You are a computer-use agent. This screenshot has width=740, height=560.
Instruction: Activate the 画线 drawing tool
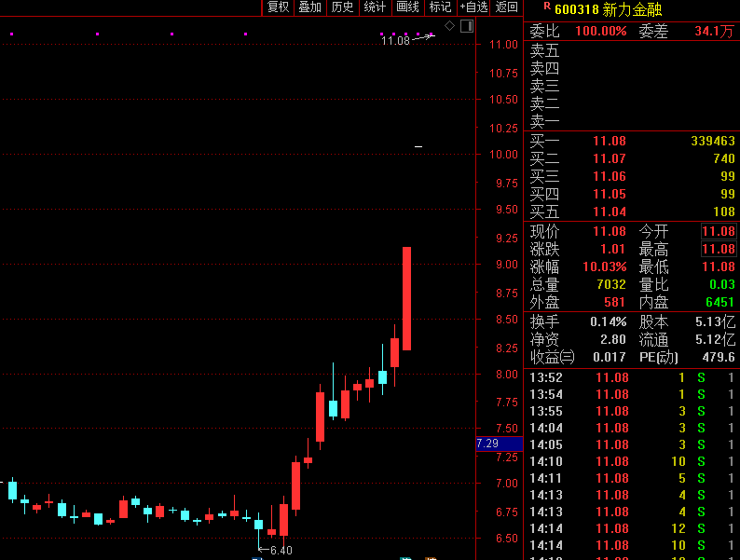[x=408, y=7]
